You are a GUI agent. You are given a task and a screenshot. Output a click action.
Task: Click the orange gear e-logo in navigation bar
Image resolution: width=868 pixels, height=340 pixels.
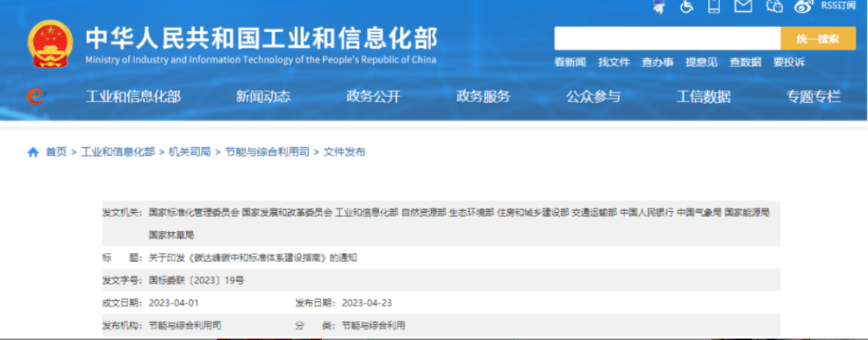point(34,96)
